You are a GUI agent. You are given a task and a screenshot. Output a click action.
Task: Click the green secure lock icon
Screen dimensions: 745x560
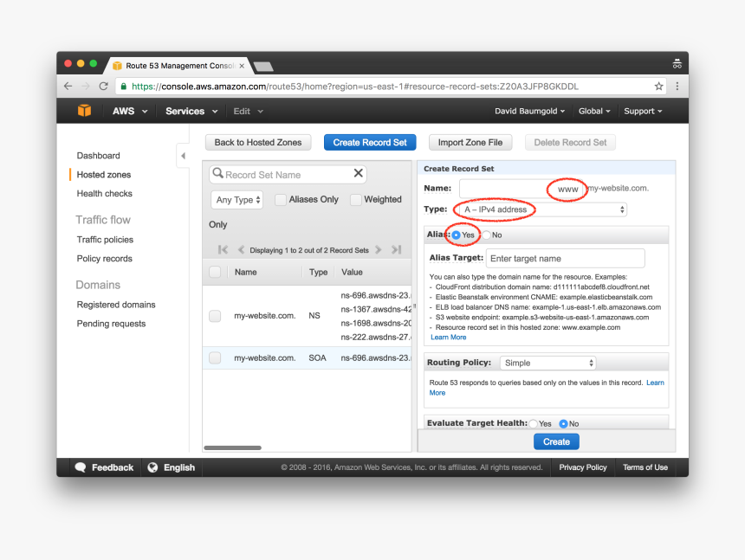[124, 87]
